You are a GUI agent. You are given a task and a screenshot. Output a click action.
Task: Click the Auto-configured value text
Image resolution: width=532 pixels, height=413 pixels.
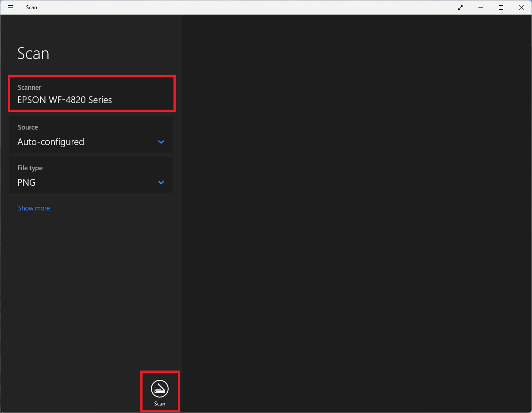tap(50, 142)
